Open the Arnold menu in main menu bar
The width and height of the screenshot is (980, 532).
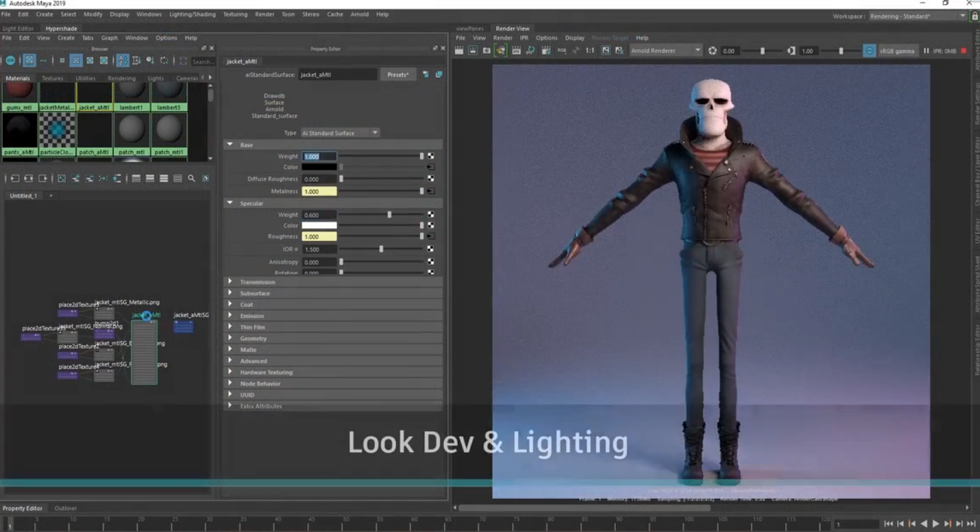pyautogui.click(x=359, y=14)
